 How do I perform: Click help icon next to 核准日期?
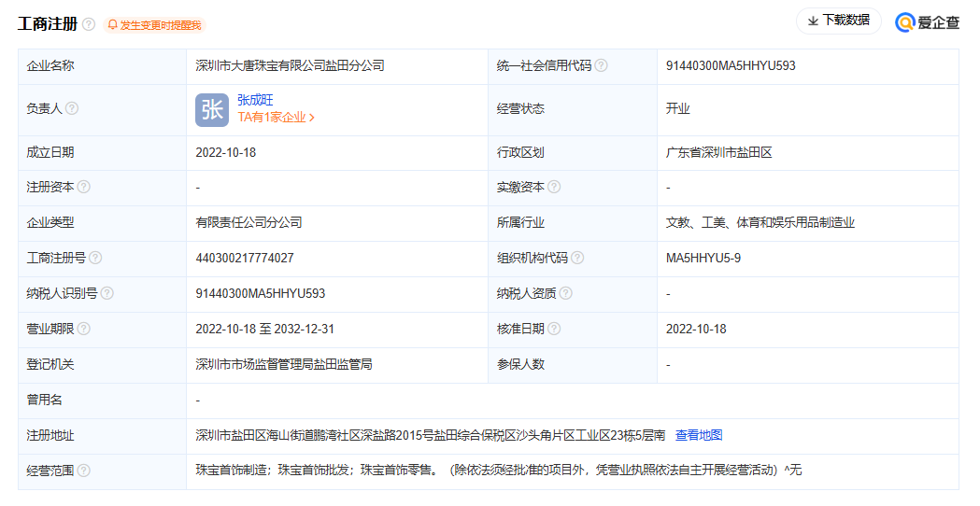[554, 329]
